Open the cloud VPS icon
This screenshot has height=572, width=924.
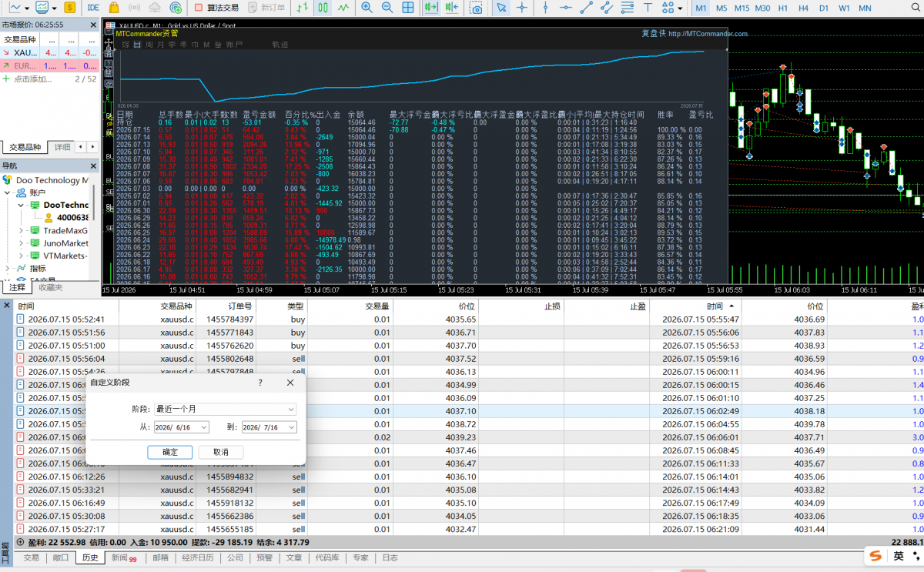pos(156,8)
